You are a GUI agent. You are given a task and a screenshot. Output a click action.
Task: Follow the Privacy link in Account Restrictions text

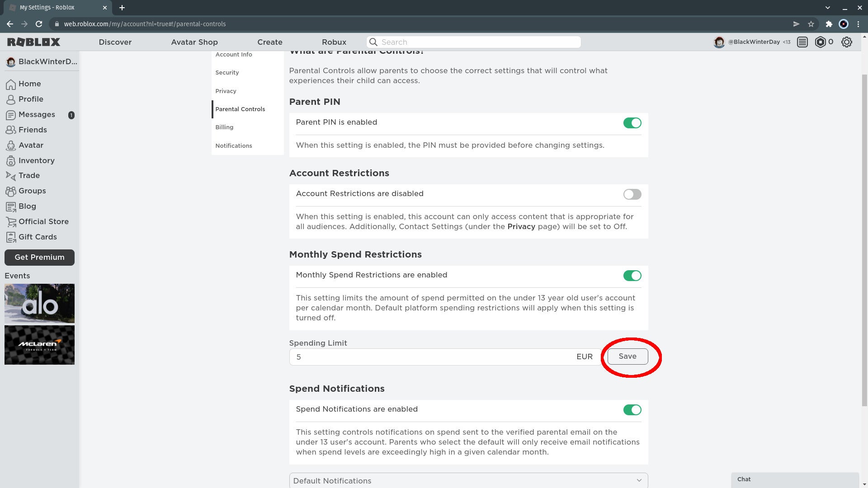pos(521,227)
